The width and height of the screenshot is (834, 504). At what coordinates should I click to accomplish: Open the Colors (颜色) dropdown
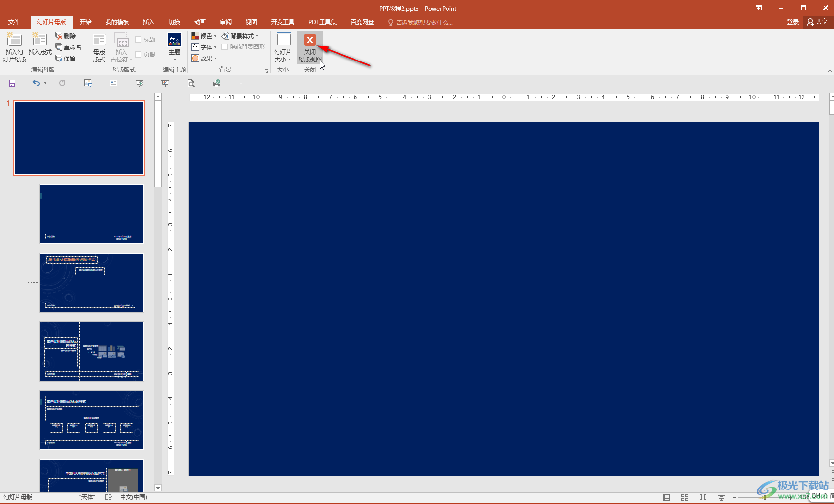point(204,36)
